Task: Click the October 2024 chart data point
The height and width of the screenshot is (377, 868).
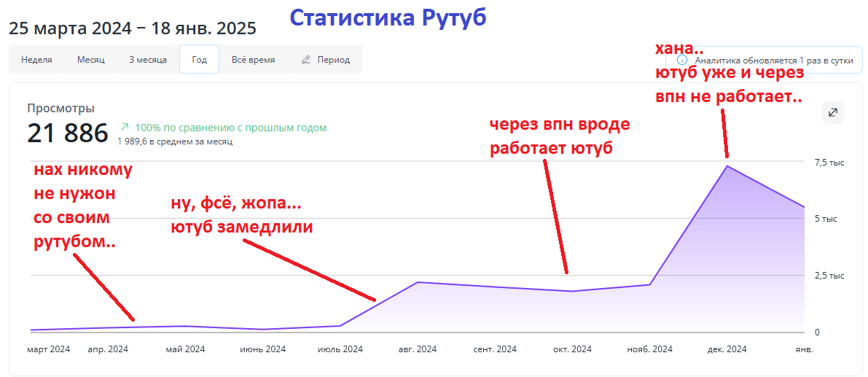Action: (x=572, y=291)
